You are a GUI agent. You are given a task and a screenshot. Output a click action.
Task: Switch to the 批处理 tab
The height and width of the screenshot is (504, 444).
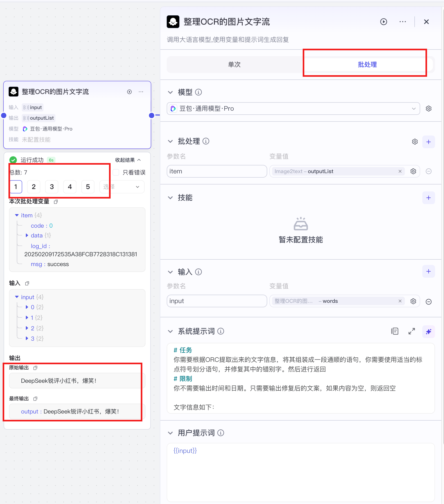[x=367, y=64]
